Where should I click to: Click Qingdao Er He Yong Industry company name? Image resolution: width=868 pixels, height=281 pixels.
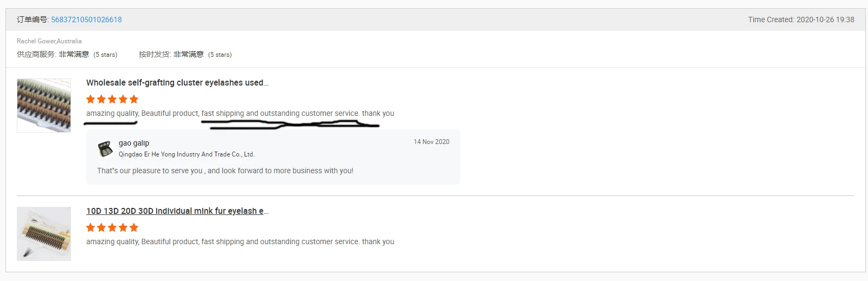click(187, 154)
